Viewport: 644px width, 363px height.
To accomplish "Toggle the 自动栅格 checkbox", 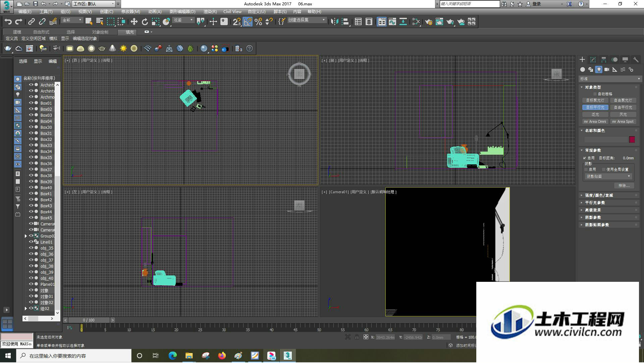I will pos(595,94).
